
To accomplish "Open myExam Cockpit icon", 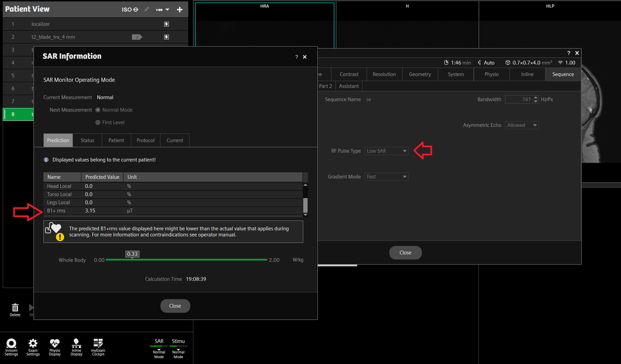I will click(x=98, y=347).
